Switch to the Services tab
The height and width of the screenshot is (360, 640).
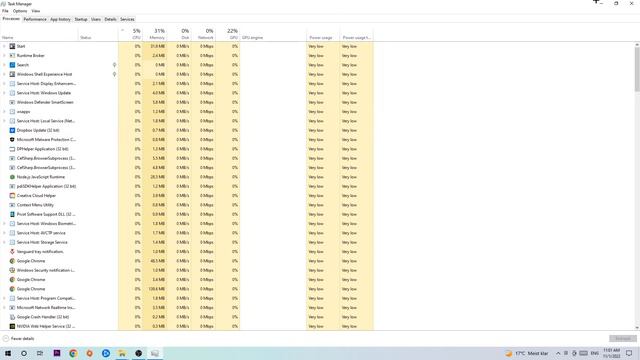coord(127,19)
